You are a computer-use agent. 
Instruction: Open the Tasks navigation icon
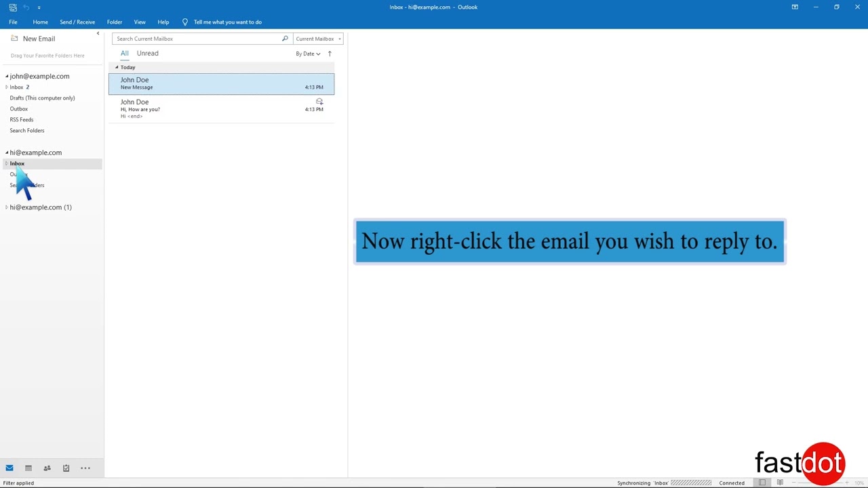point(66,468)
